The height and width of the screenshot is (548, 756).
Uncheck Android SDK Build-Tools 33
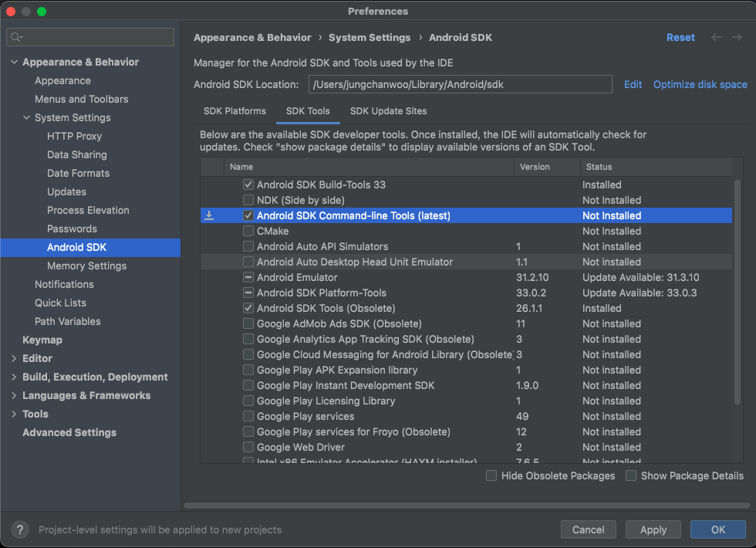248,184
